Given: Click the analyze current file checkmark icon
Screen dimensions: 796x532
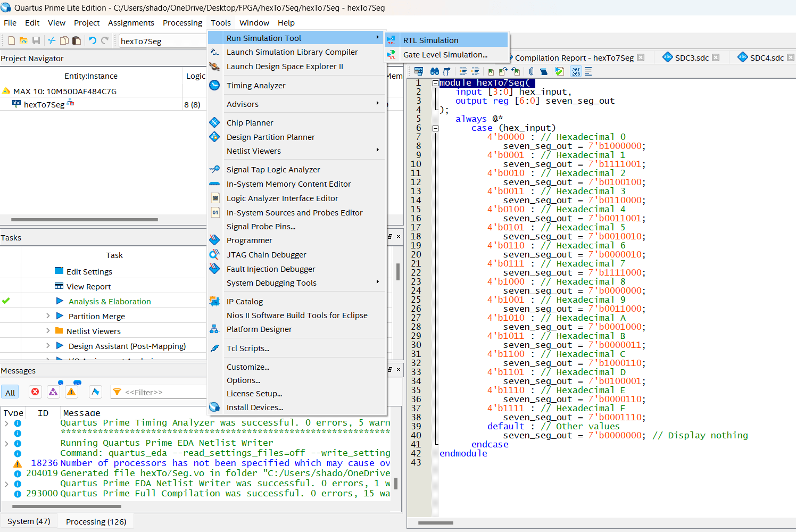Looking at the screenshot, I should click(560, 71).
